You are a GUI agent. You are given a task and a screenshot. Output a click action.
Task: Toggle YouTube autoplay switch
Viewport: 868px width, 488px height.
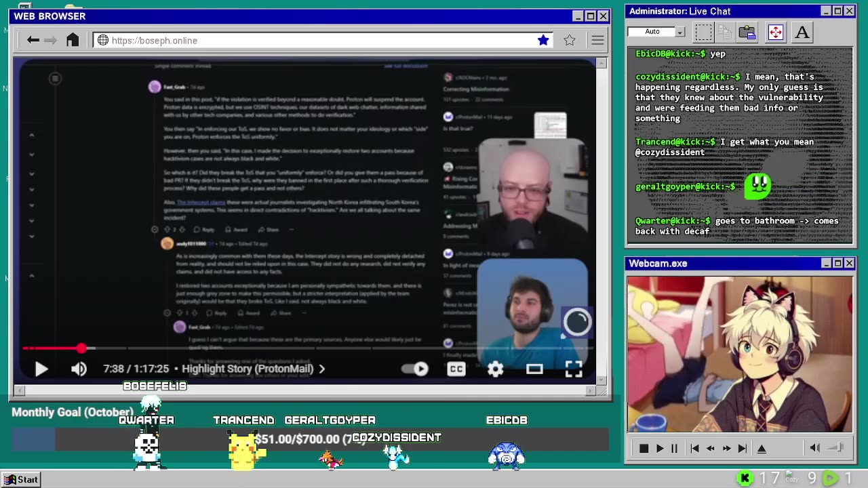pos(415,369)
